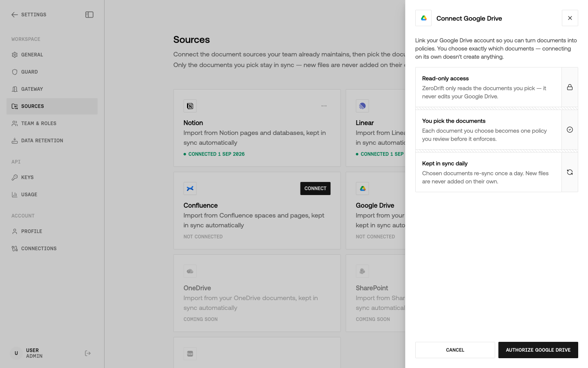
Task: Open Data Retention settings
Action: [52, 141]
